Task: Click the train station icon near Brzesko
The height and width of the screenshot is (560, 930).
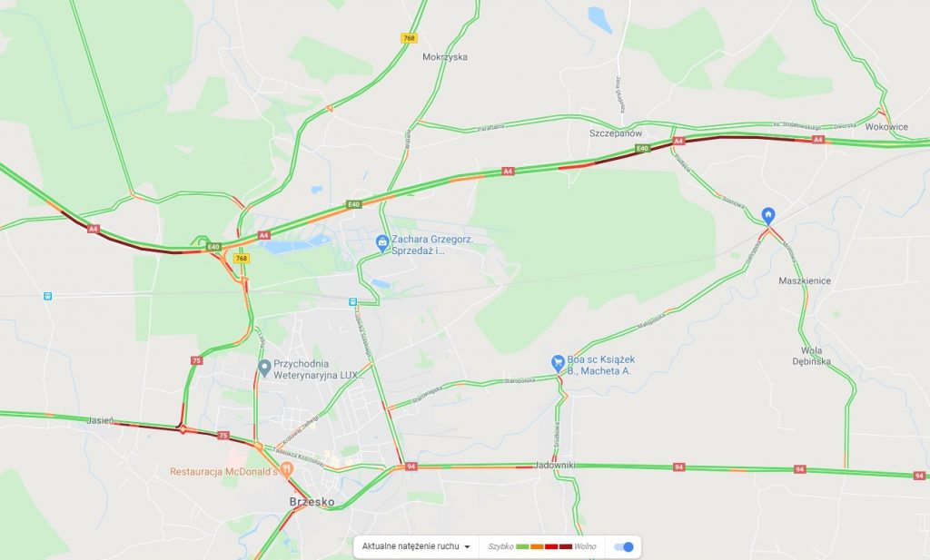Action: (x=353, y=301)
